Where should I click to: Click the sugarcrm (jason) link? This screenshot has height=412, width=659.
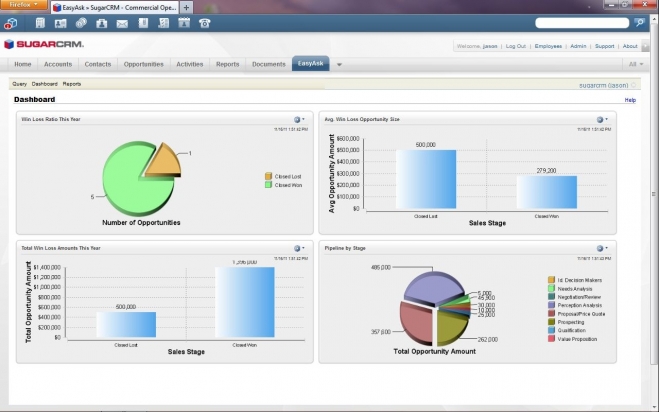pyautogui.click(x=604, y=85)
